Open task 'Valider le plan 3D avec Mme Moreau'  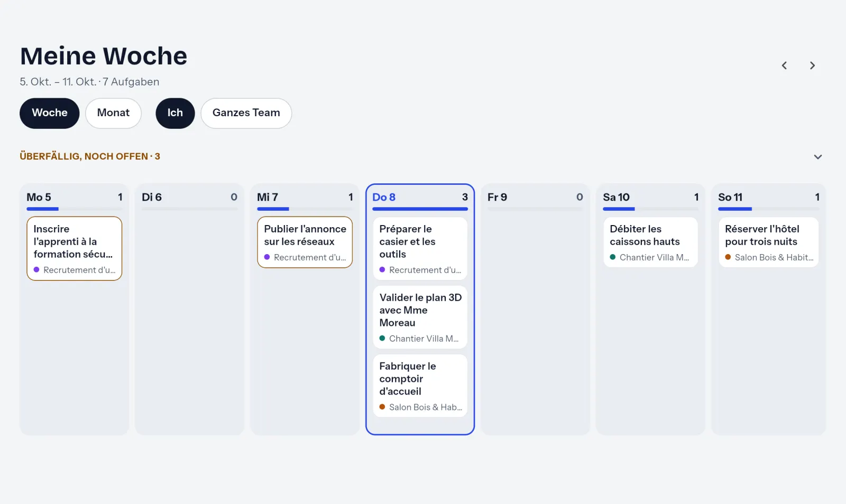pos(420,317)
